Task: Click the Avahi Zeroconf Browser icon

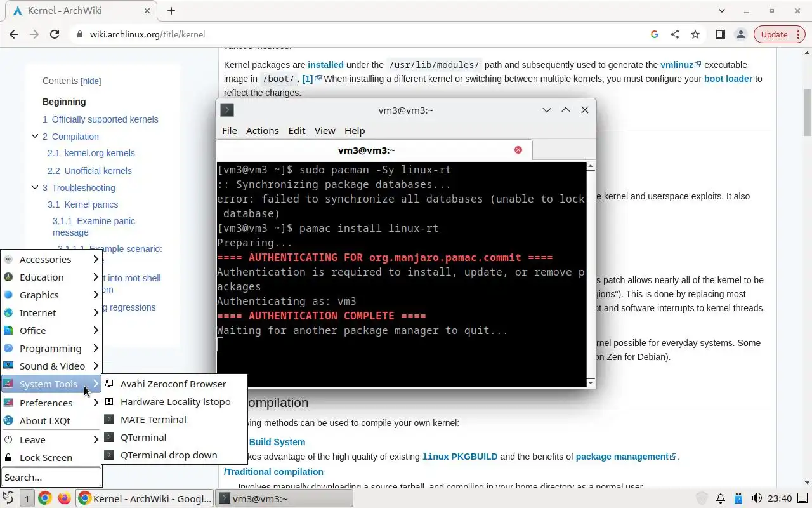Action: coord(109,384)
